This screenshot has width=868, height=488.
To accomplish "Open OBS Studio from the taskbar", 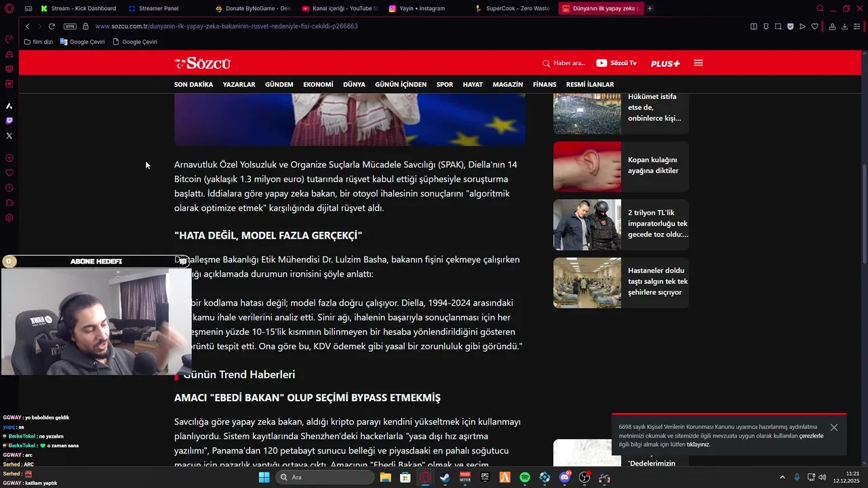I will (585, 477).
